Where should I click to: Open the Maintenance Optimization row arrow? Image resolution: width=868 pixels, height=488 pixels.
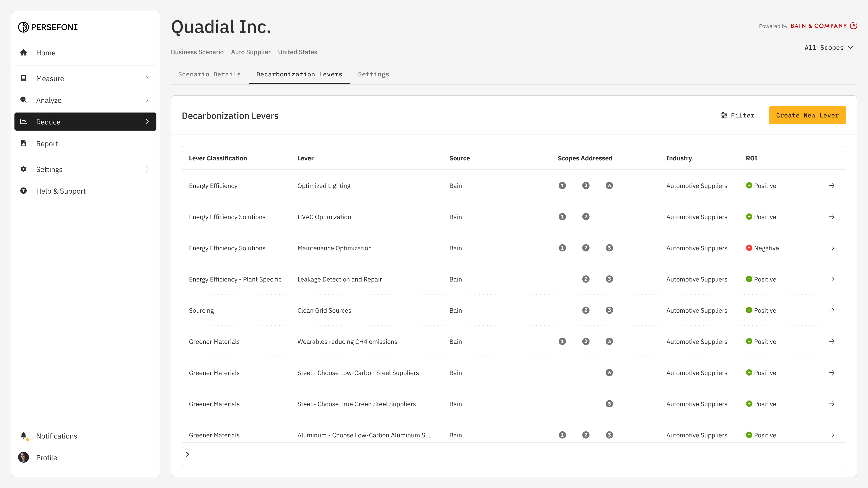pos(831,248)
